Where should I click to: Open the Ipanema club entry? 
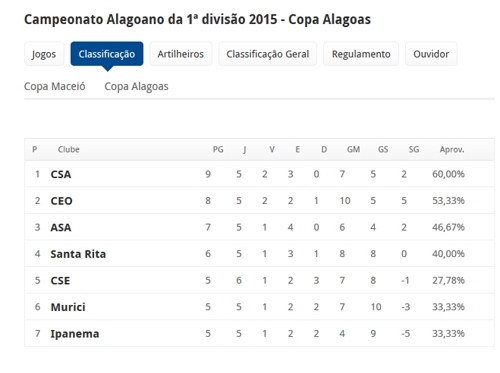pyautogui.click(x=75, y=334)
